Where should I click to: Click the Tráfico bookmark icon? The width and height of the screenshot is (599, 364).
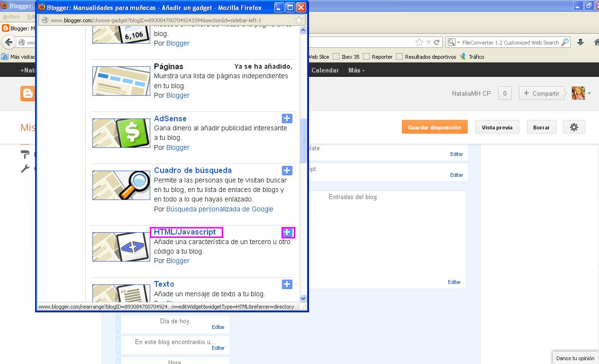click(x=463, y=56)
